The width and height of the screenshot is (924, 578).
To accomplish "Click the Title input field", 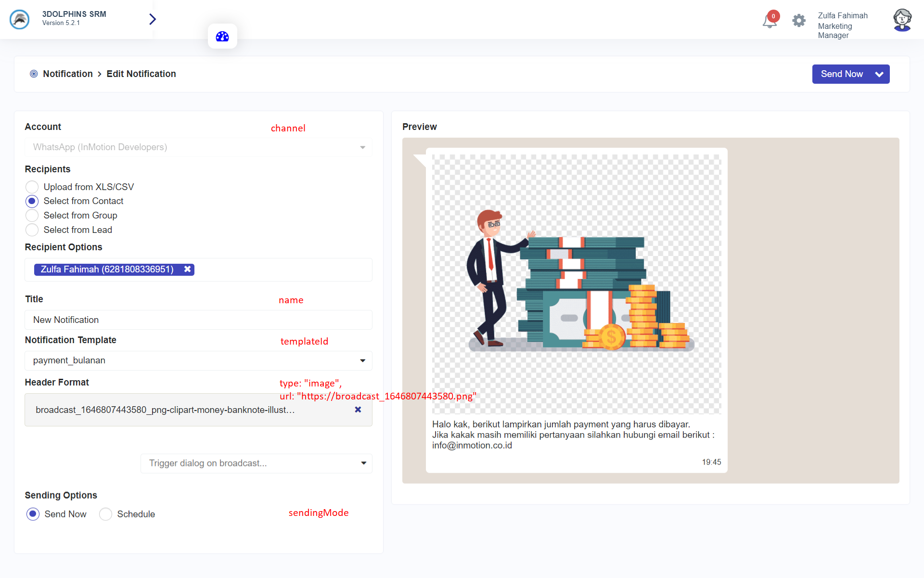I will click(x=198, y=320).
